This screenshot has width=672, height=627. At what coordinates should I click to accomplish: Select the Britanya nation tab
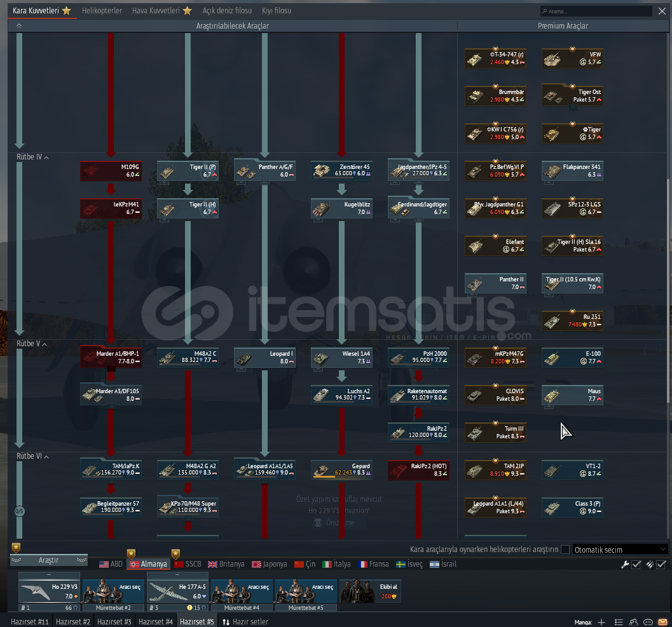click(226, 565)
